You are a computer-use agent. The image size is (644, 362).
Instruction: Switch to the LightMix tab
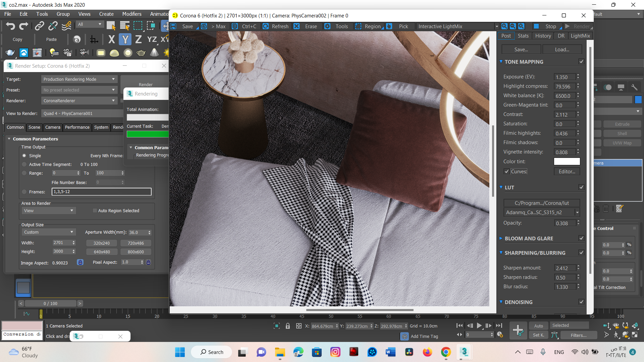click(580, 36)
